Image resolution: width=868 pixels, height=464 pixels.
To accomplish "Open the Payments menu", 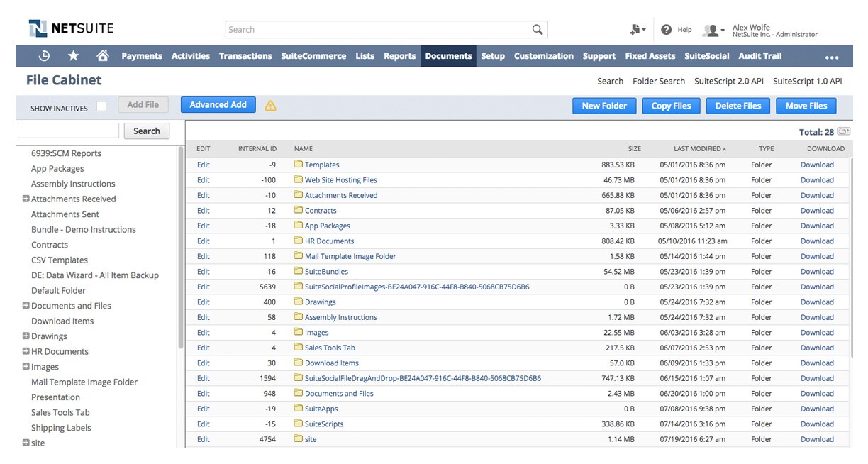I will [x=142, y=56].
